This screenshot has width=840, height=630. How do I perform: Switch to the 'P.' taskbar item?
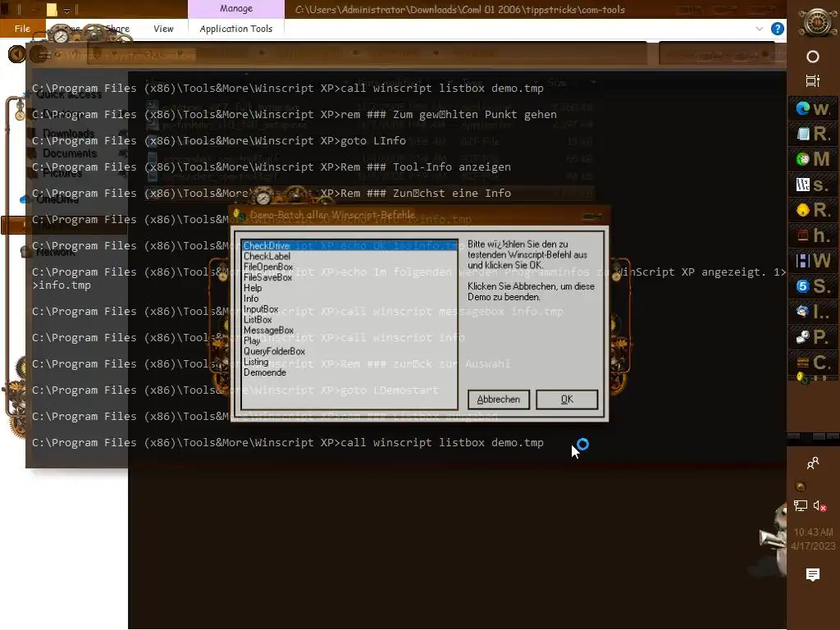click(x=813, y=337)
